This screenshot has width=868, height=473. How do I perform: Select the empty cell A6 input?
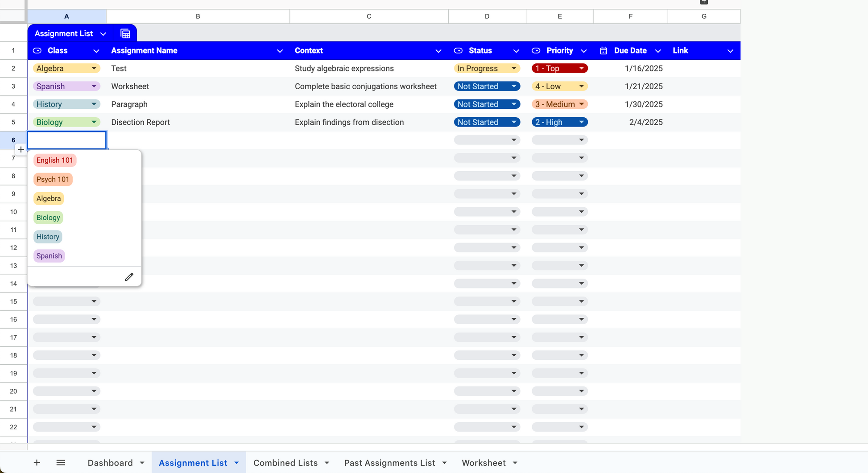click(x=67, y=140)
